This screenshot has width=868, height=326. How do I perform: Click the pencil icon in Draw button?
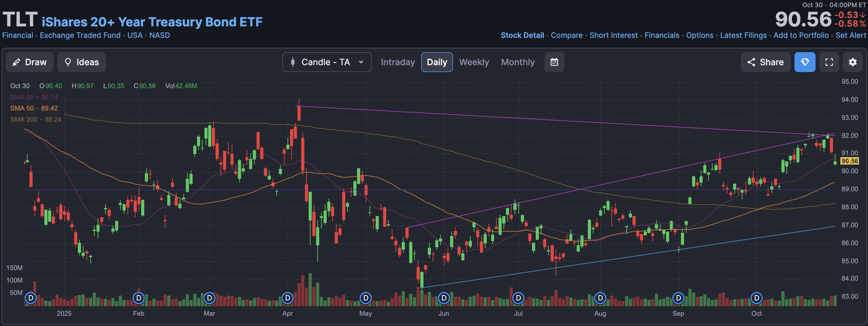tap(16, 62)
